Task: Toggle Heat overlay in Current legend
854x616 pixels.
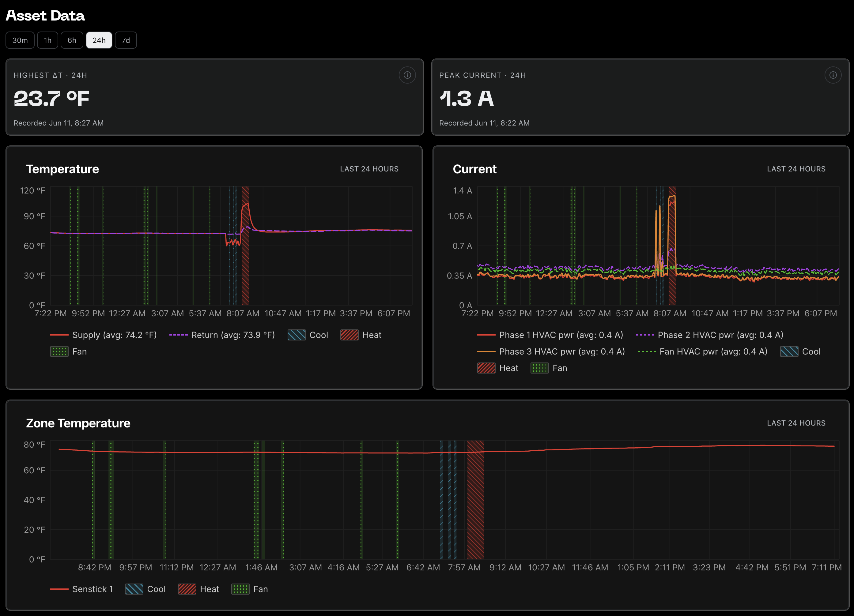Action: tap(497, 368)
